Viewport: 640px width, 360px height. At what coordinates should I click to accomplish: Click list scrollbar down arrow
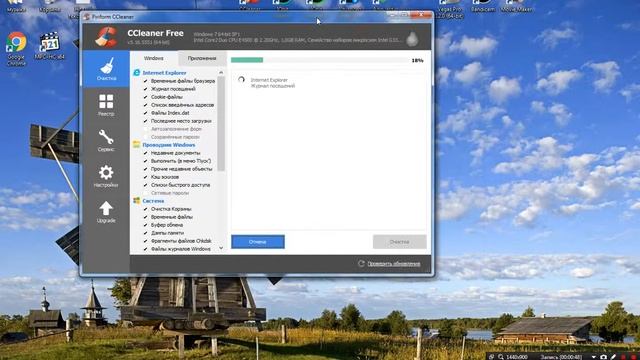[221, 248]
